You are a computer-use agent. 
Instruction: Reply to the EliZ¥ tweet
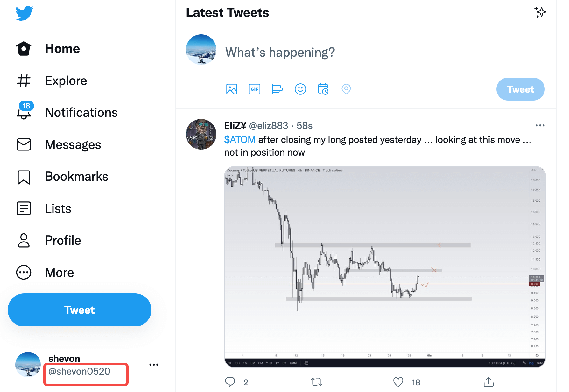coord(230,382)
